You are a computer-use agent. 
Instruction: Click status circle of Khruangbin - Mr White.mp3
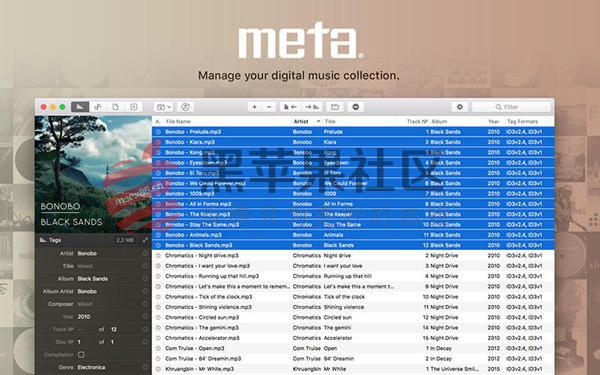pyautogui.click(x=158, y=369)
